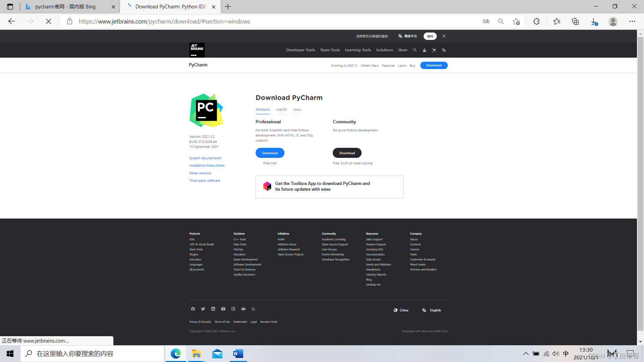Download PyCharm Community edition
Viewport: 644px width, 362px height.
[x=347, y=153]
